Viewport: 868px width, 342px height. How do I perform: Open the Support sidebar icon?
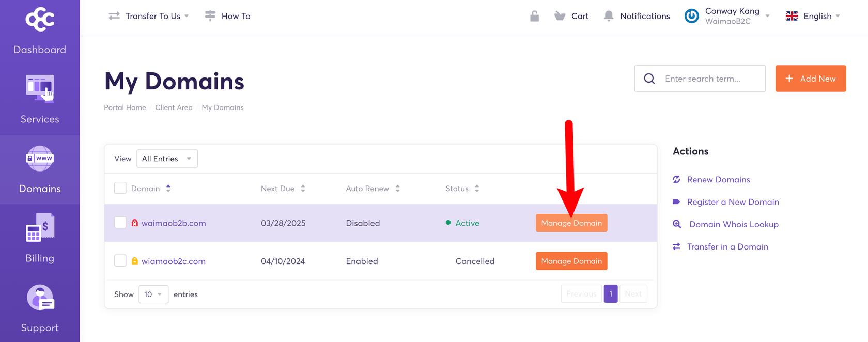point(40,298)
